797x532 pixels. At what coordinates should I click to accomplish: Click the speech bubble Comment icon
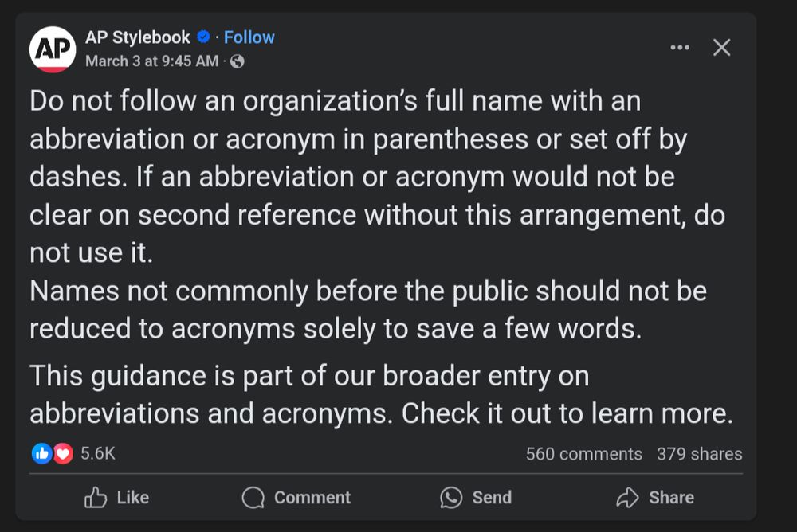(253, 498)
